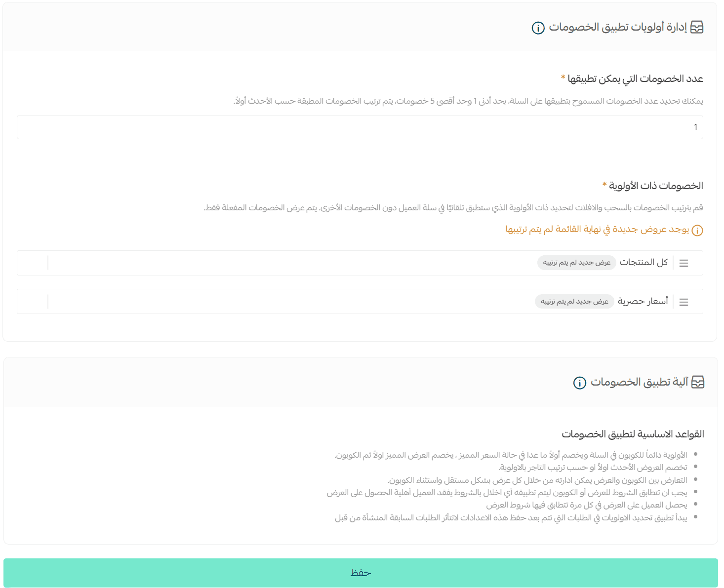Click tray icon beside آلية تطبيق الخصومات heading
Image resolution: width=724 pixels, height=588 pixels.
point(697,382)
